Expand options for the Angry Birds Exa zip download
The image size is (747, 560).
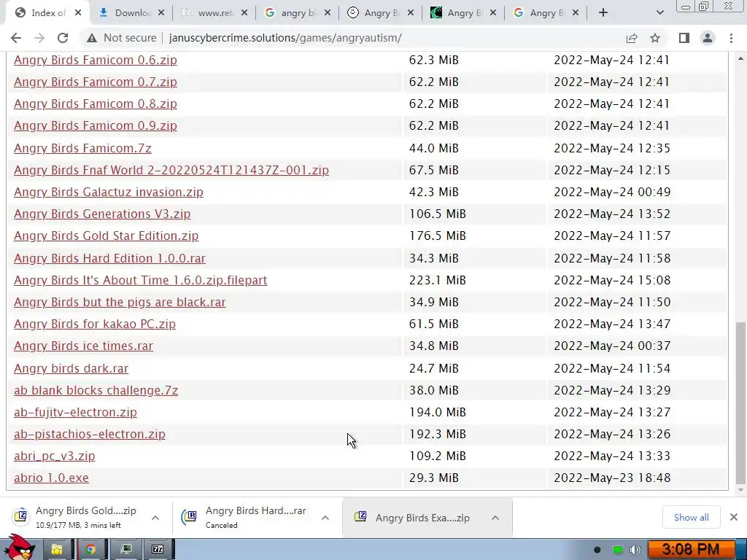[x=495, y=518]
